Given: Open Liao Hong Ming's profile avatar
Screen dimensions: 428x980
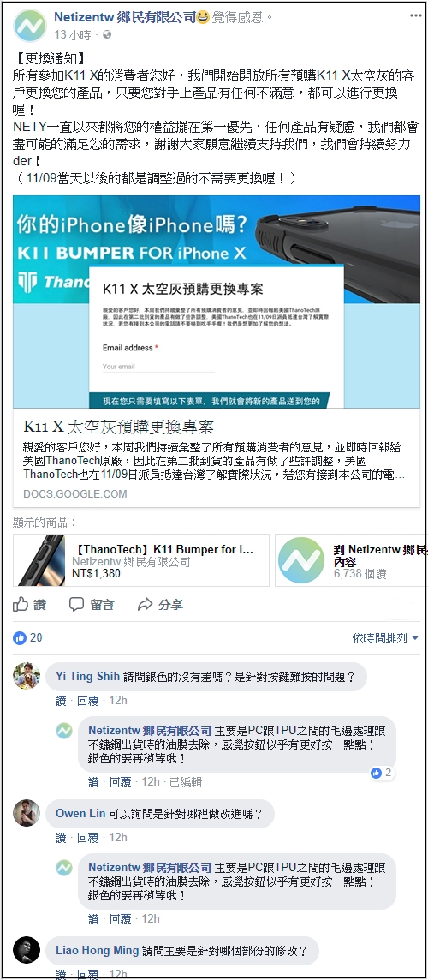Looking at the screenshot, I should (x=27, y=949).
